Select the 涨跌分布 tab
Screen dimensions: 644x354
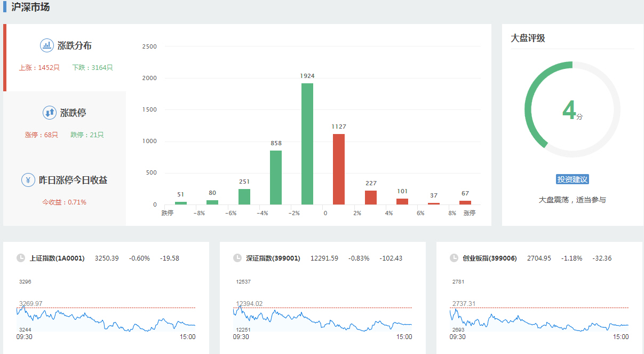pos(74,46)
